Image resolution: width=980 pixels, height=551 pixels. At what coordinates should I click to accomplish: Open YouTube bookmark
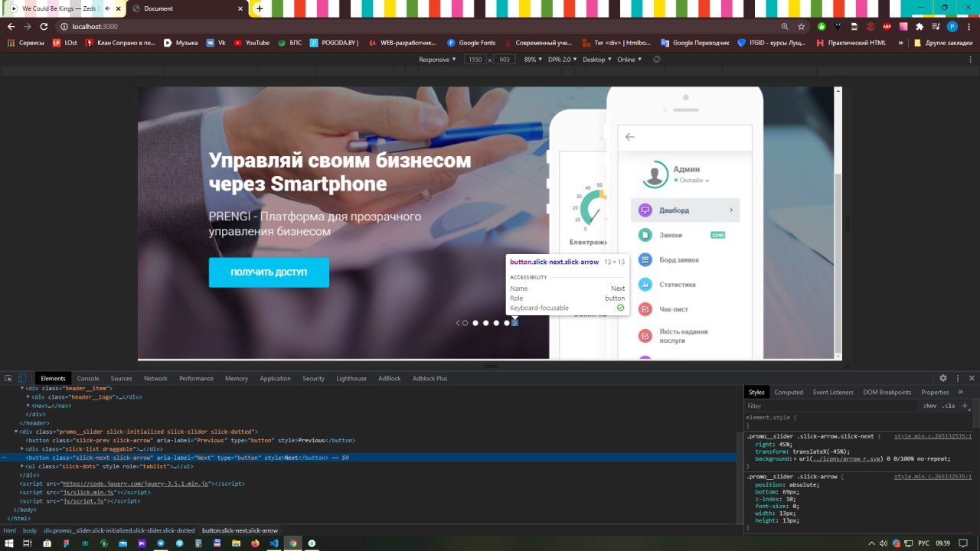(x=252, y=43)
